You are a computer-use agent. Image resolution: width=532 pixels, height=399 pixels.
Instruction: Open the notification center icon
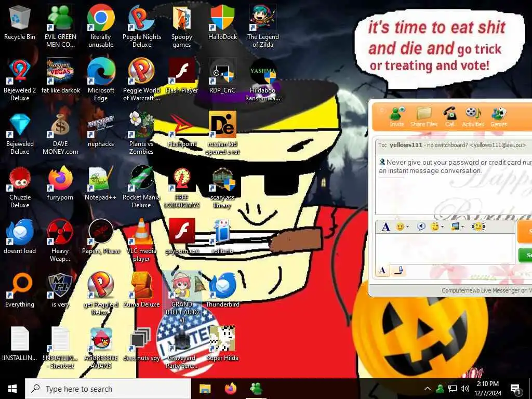(x=516, y=389)
